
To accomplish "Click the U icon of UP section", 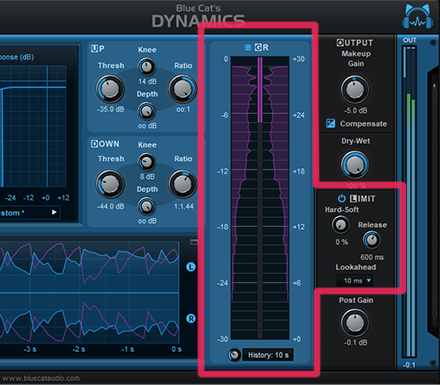I will click(x=94, y=49).
